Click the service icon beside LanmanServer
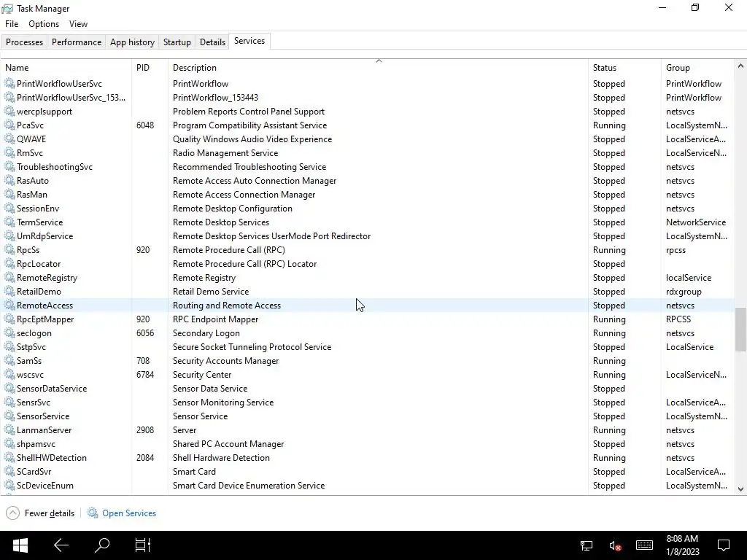The height and width of the screenshot is (560, 747). pos(9,430)
